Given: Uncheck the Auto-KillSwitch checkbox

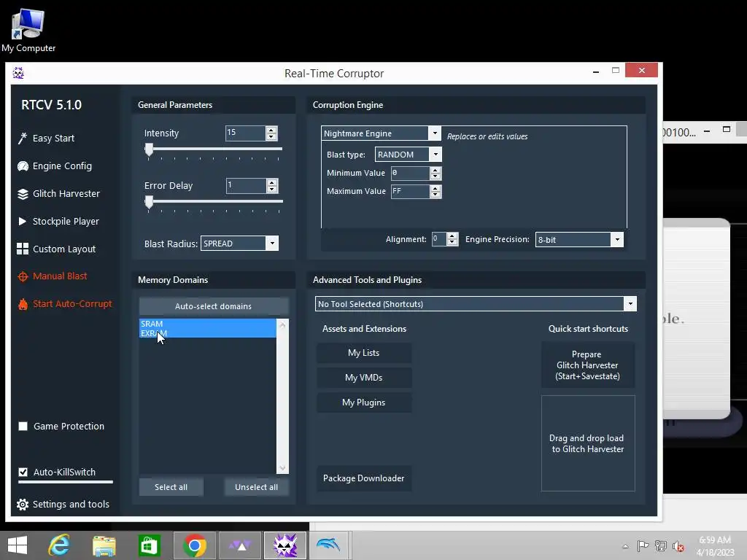Looking at the screenshot, I should (x=23, y=472).
